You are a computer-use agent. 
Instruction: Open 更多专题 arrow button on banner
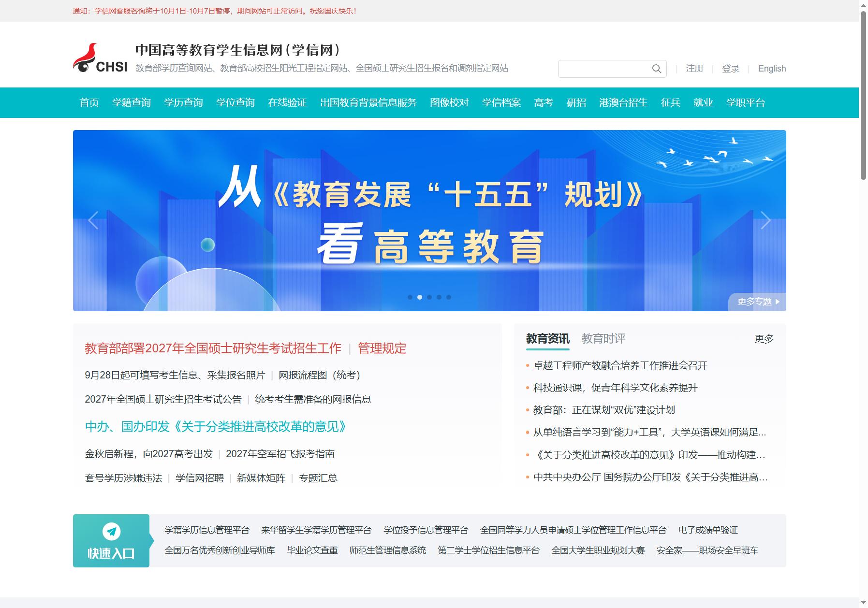point(758,302)
